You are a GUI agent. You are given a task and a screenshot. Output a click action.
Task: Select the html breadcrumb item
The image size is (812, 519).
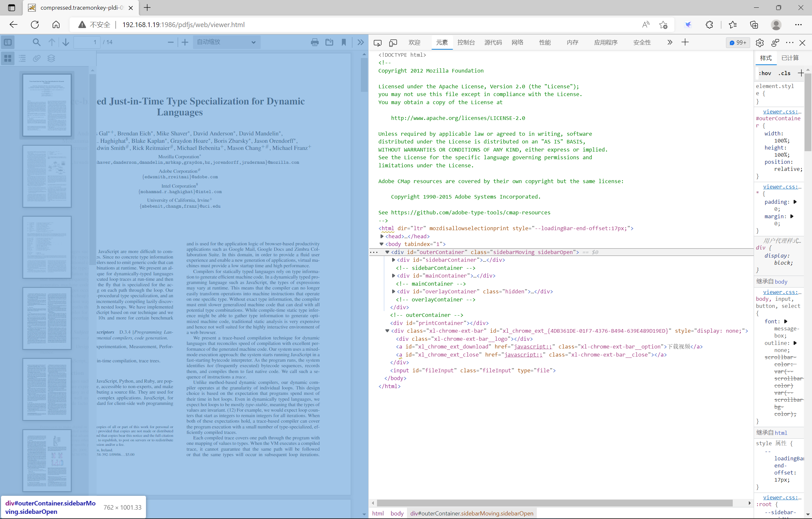378,513
